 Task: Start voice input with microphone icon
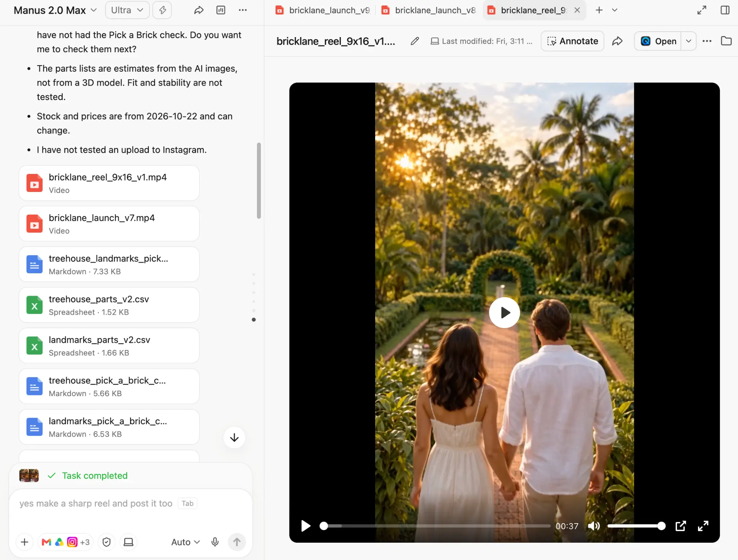[x=215, y=542]
